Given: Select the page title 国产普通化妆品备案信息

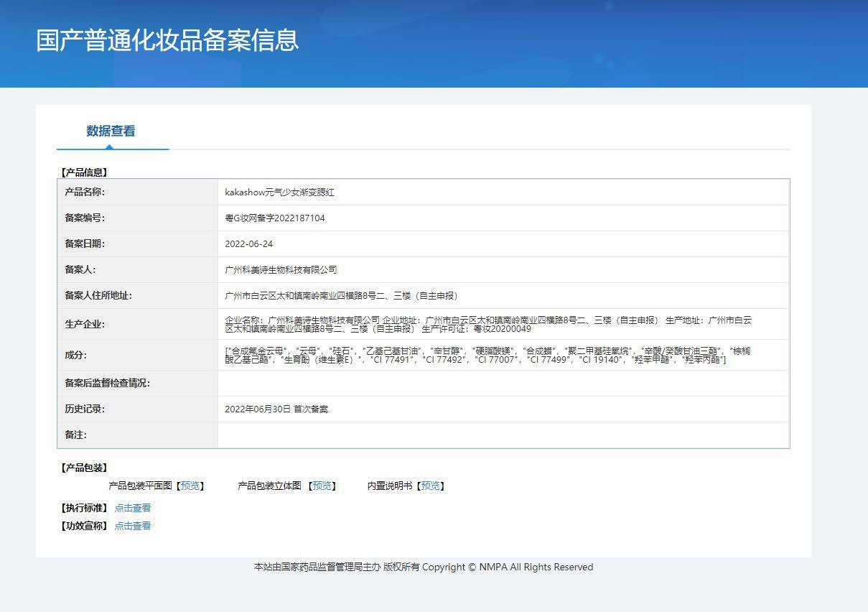Looking at the screenshot, I should [x=167, y=40].
